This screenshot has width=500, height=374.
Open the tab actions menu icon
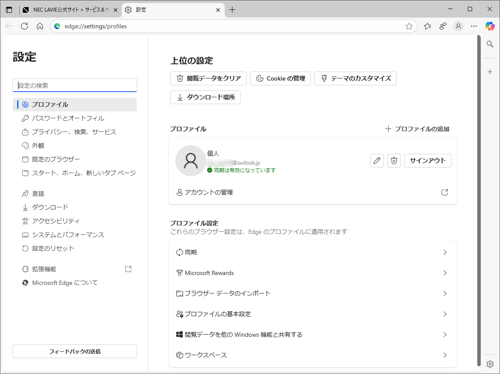pos(9,10)
